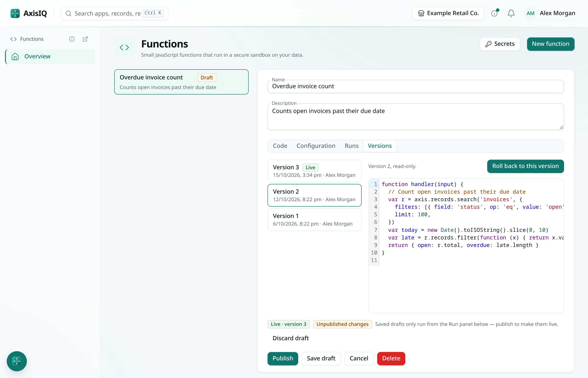Switch to the Configuration tab
Screen dimensions: 588x378
[316, 146]
